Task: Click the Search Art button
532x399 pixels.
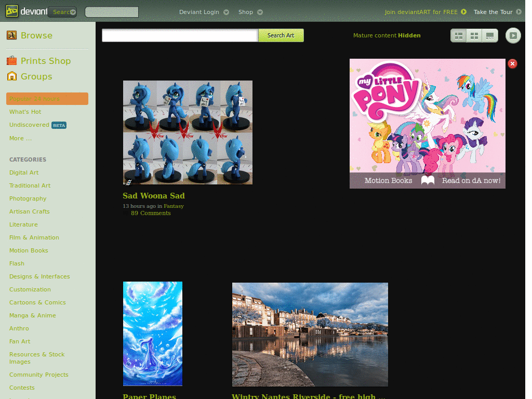Action: (281, 35)
